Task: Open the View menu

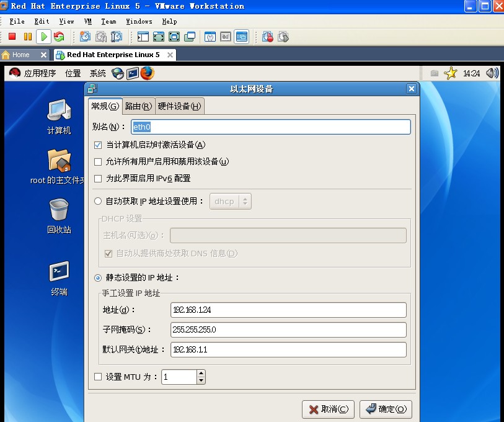Action: click(x=66, y=21)
